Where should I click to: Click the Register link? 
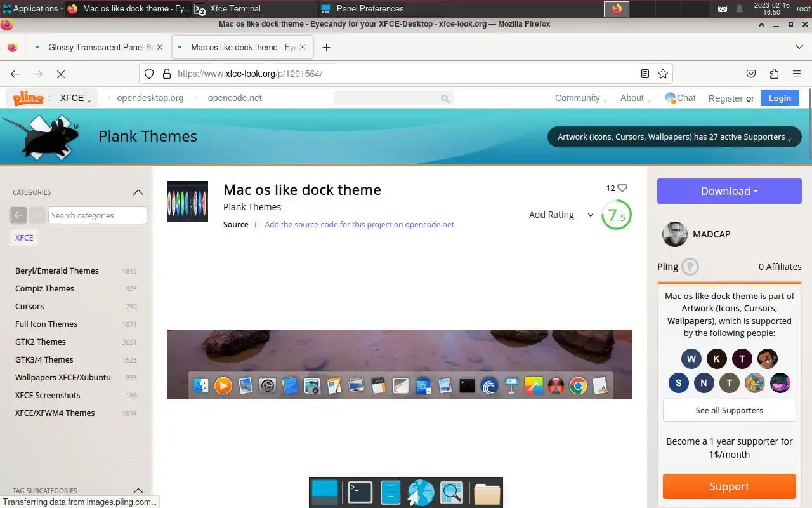(725, 98)
